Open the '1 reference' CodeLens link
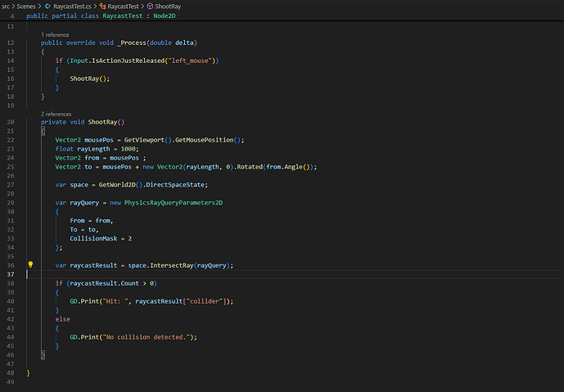Screen dimensions: 564x392 point(55,35)
